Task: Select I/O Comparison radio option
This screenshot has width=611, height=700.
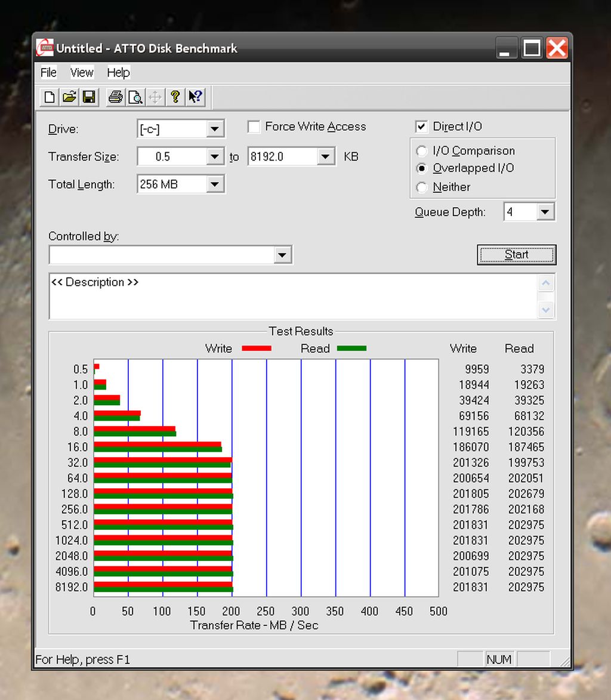Action: (x=421, y=151)
